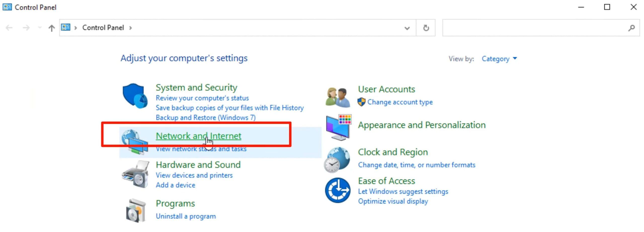This screenshot has width=644, height=232.
Task: Click the Control Panel search box
Action: [535, 28]
